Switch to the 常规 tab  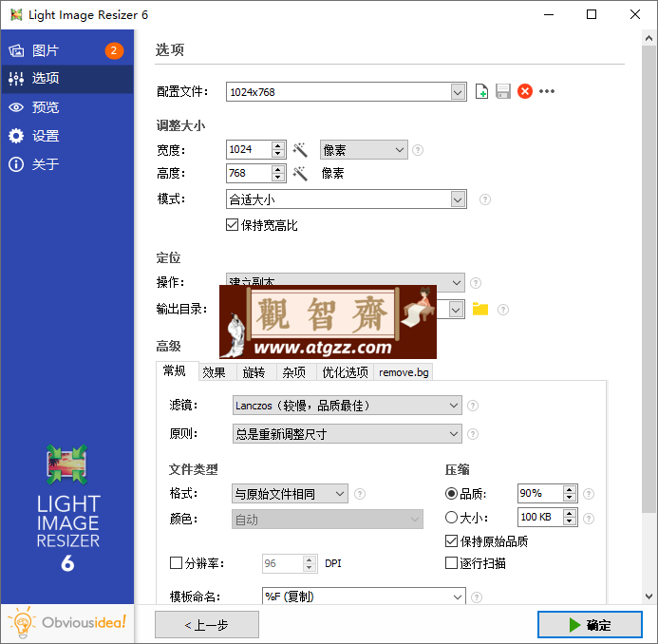click(178, 371)
